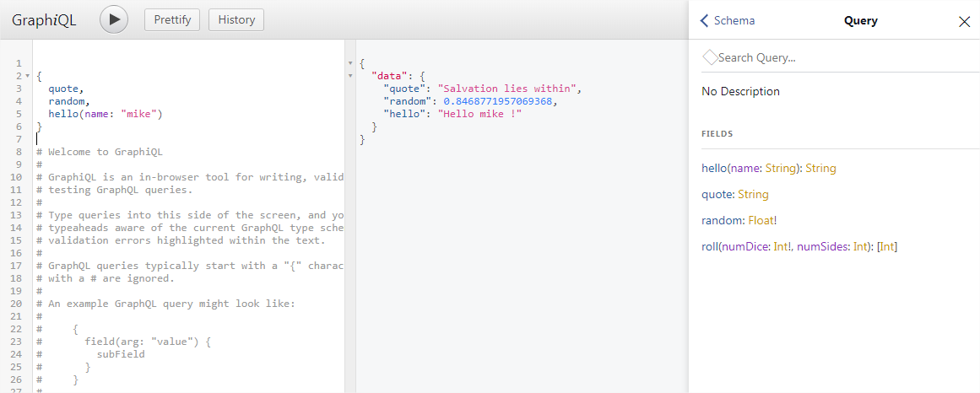Viewport: 980px width, 393px height.
Task: Click the "Hello mike !" result value
Action: pos(479,114)
